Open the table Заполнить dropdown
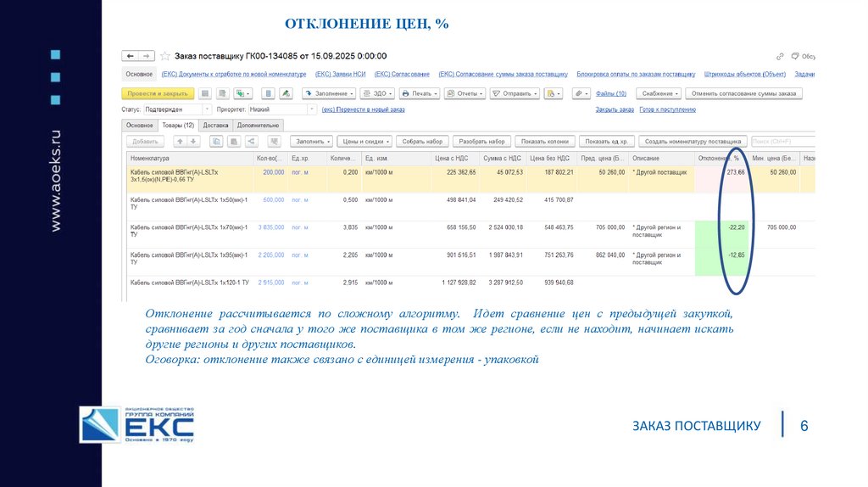This screenshot has width=868, height=487. coord(312,142)
